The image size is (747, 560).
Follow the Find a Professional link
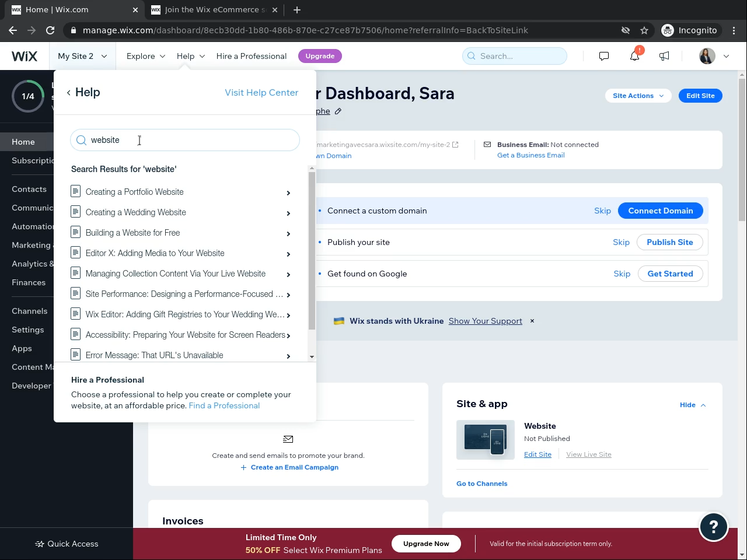tap(224, 405)
